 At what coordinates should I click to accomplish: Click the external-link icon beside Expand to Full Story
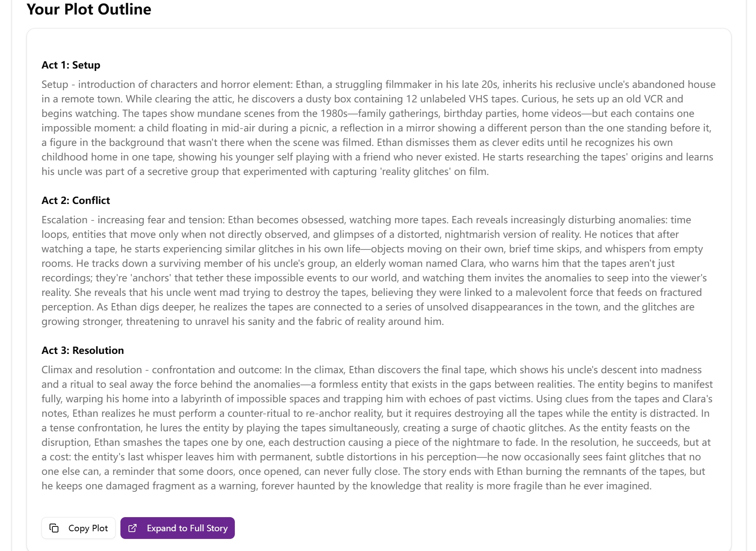(x=133, y=528)
